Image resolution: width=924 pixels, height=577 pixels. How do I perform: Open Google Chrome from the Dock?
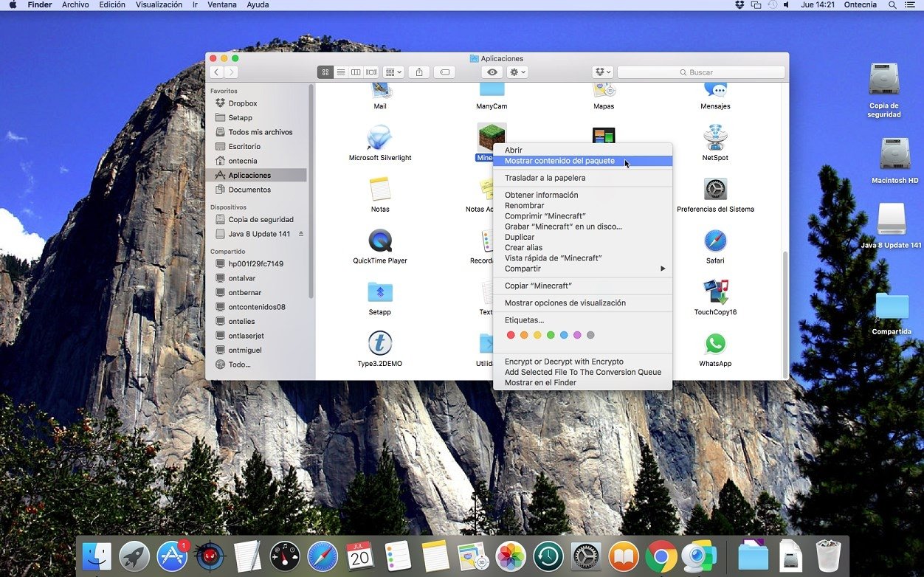661,556
